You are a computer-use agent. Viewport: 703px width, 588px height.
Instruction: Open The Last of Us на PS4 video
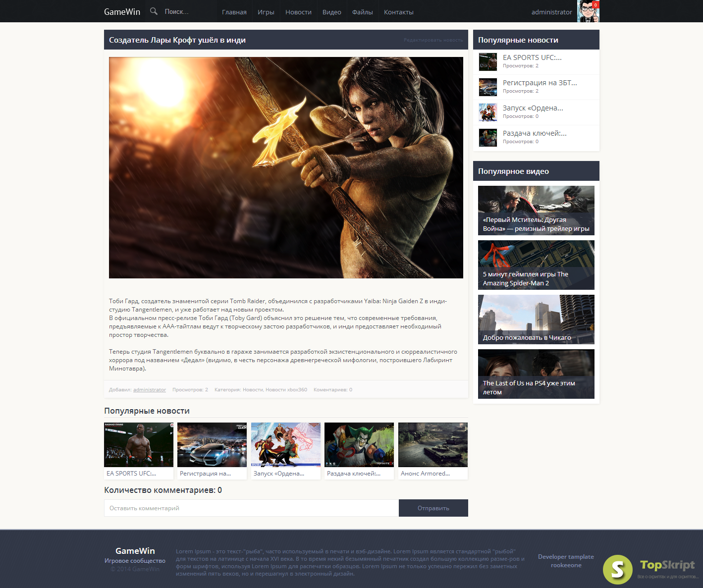point(536,374)
